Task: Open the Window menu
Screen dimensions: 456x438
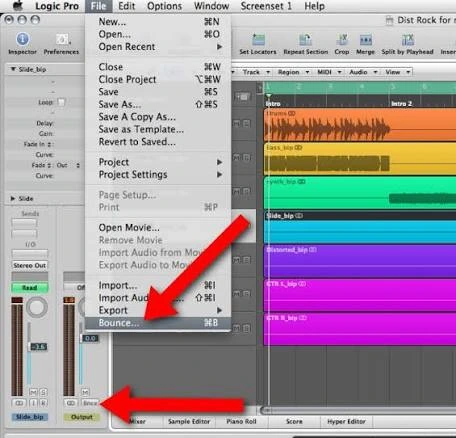Action: coord(211,6)
